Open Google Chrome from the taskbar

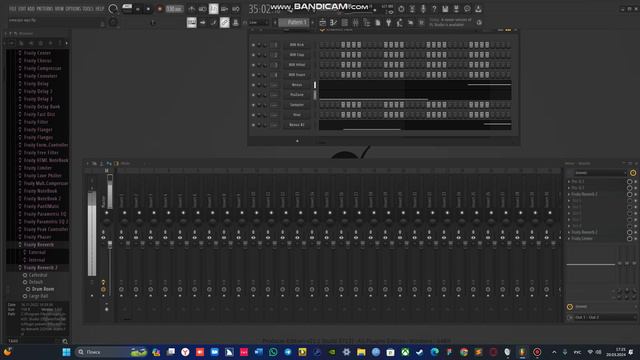coord(464,352)
